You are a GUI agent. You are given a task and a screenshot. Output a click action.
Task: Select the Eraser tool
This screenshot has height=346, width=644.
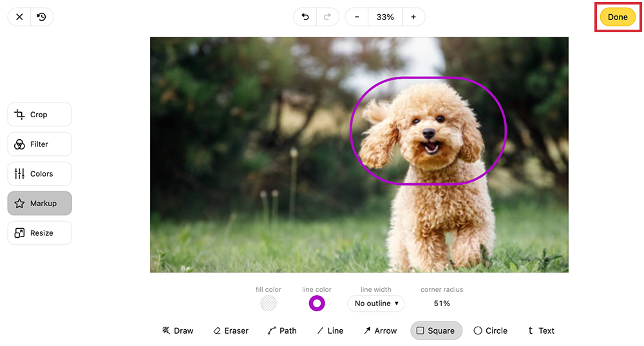click(x=230, y=331)
